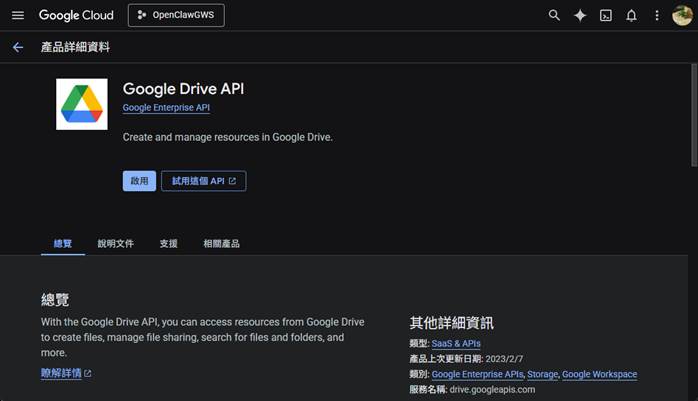Open the three-dot more options menu

point(657,15)
